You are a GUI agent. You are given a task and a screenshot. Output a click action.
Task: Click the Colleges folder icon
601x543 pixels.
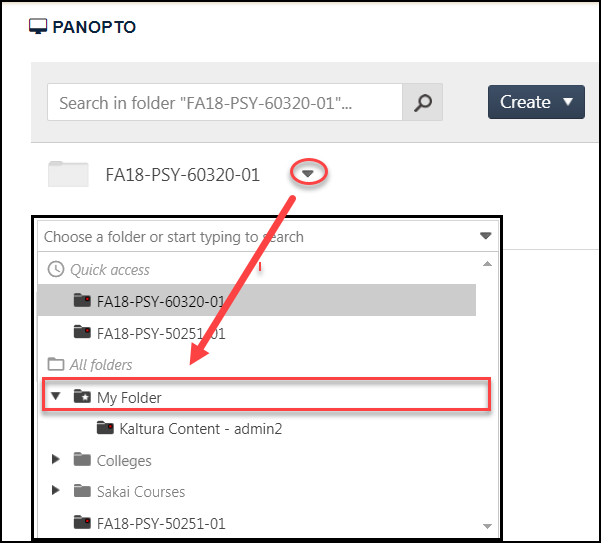click(82, 460)
